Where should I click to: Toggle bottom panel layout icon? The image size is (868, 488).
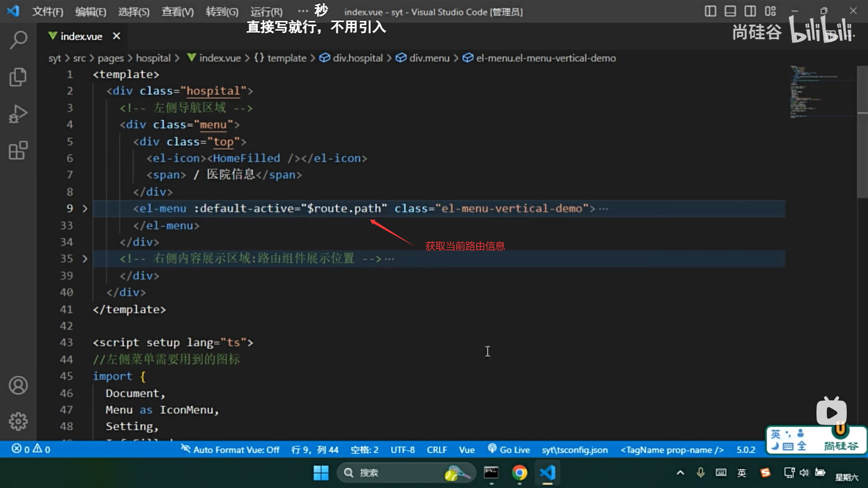(x=730, y=11)
